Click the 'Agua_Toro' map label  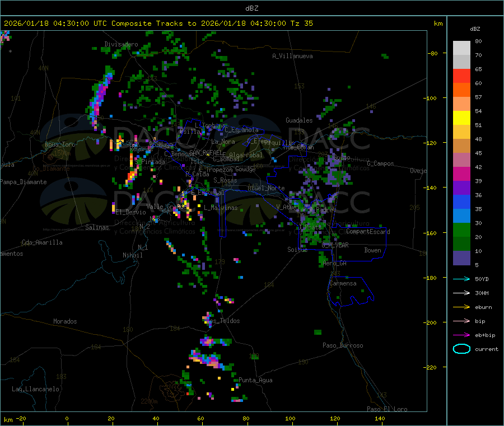60,144
